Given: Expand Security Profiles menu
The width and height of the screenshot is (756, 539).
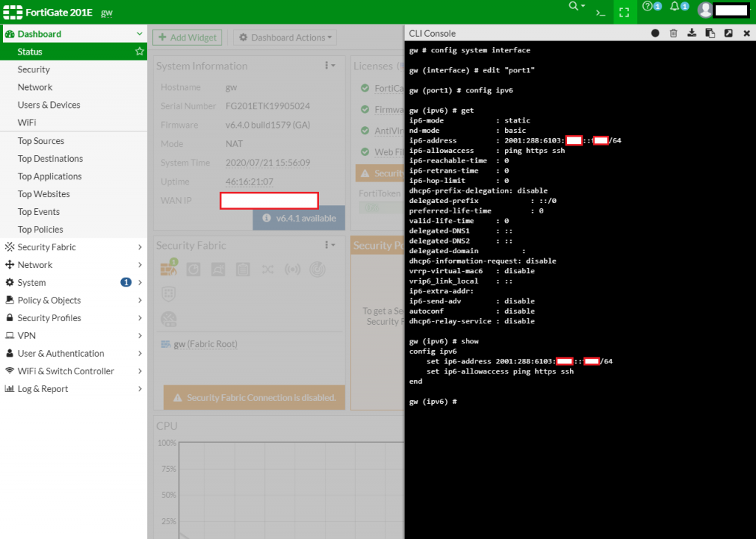Looking at the screenshot, I should pos(73,318).
